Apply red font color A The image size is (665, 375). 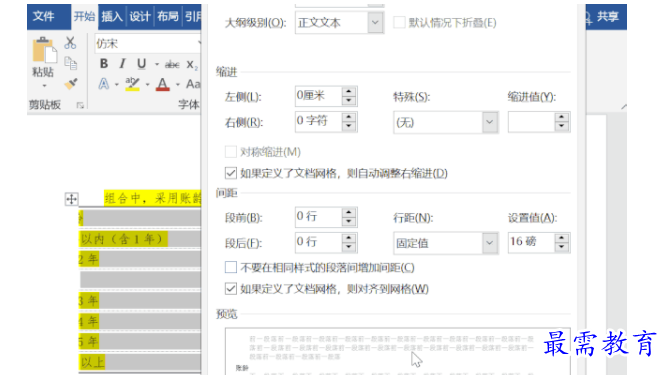tap(163, 84)
